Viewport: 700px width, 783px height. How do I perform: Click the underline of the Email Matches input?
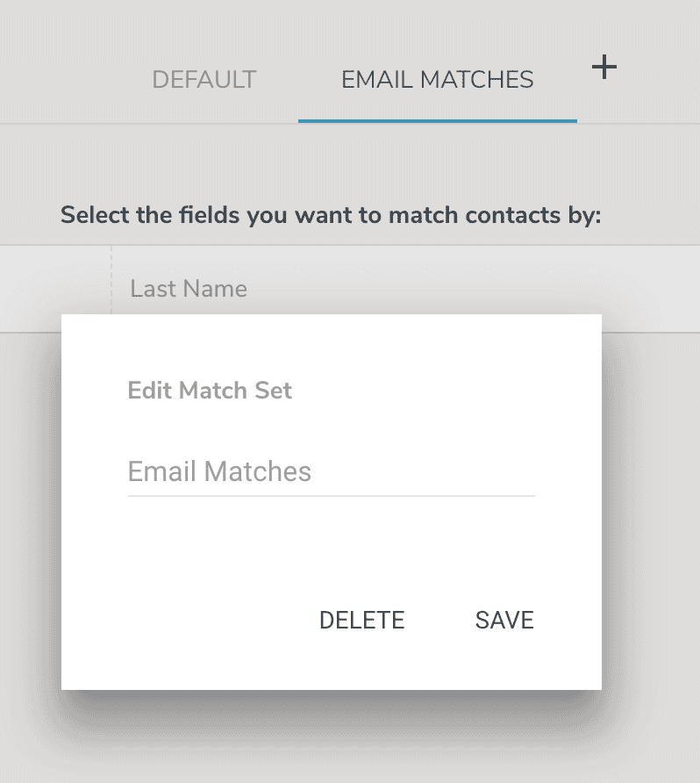[332, 496]
